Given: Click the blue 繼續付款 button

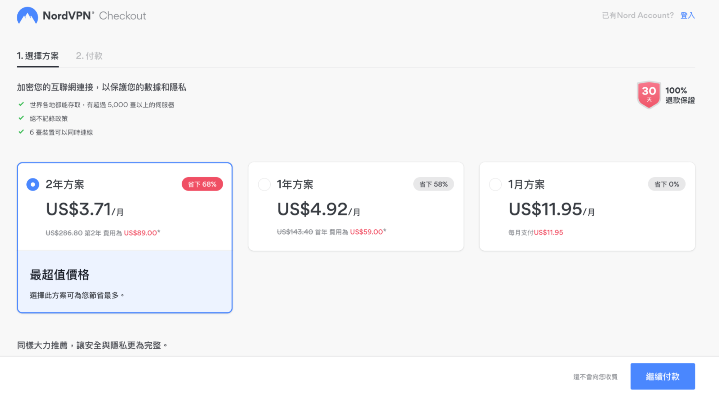Looking at the screenshot, I should coord(663,376).
